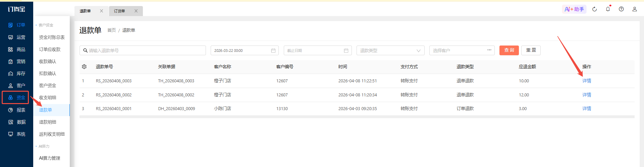Open table column settings gear
Image resolution: width=644 pixels, height=167 pixels.
(84, 67)
